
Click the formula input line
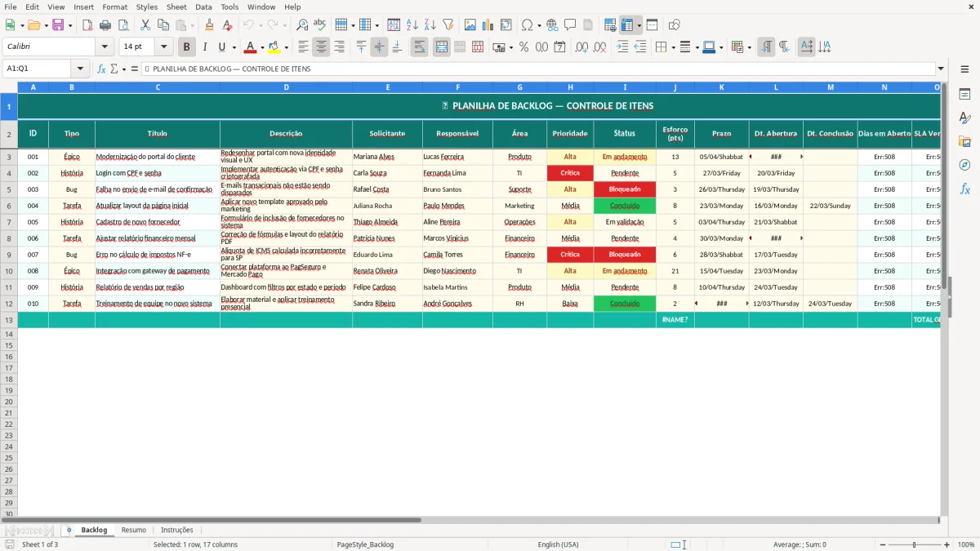click(537, 69)
